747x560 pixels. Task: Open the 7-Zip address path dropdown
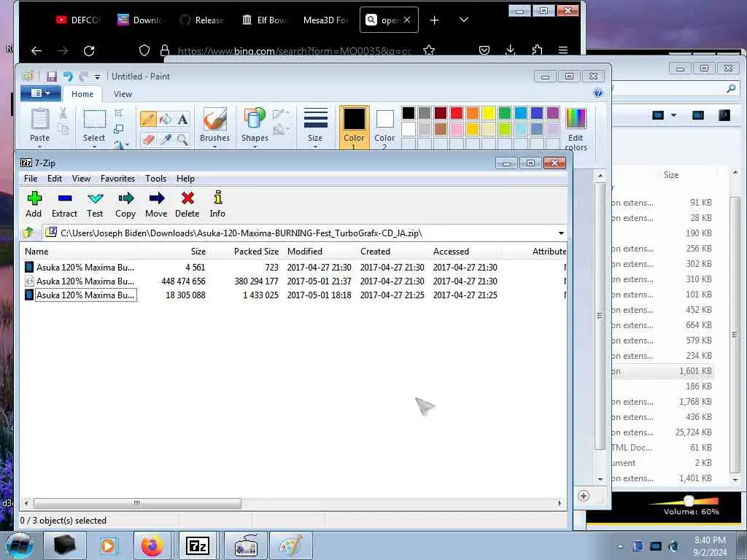tap(561, 233)
